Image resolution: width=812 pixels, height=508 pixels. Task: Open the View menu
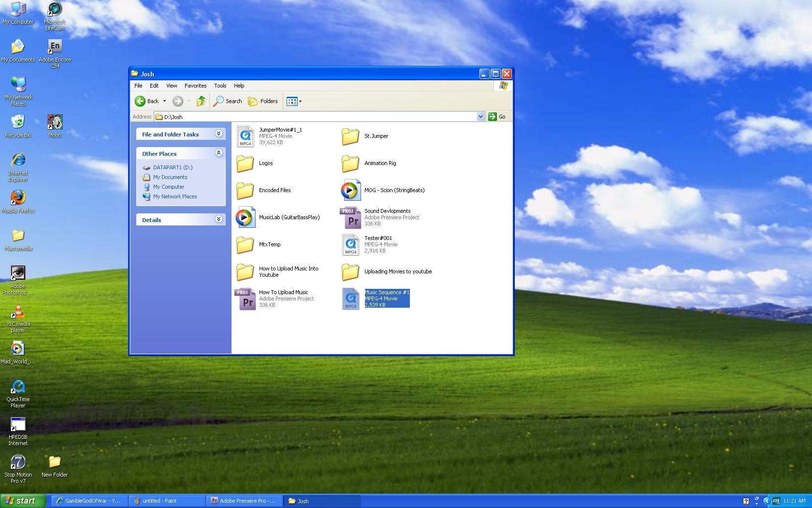[x=172, y=86]
